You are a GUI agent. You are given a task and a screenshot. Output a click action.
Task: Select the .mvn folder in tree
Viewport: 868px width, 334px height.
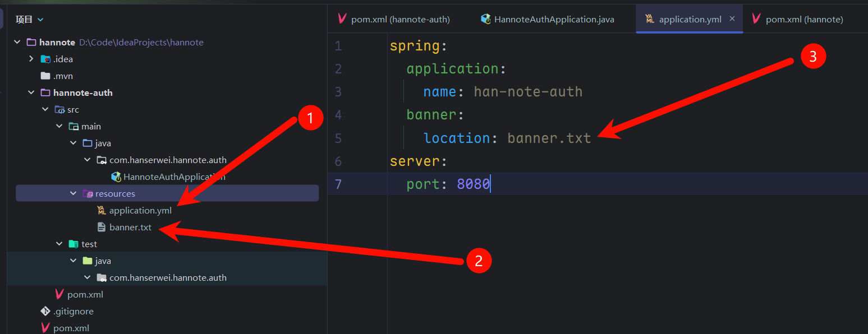[63, 76]
